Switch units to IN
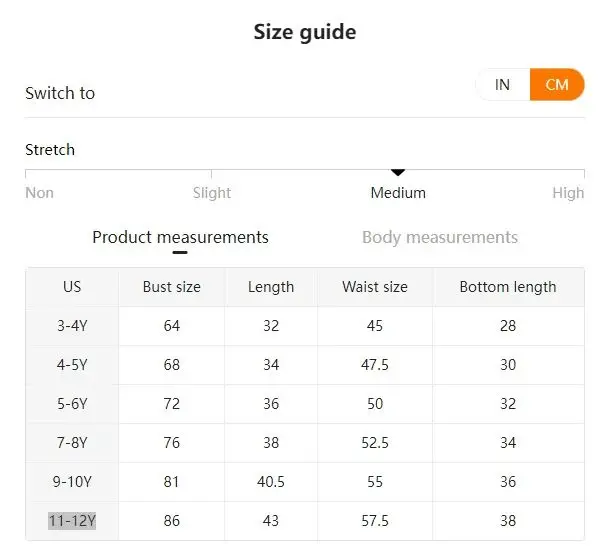 (502, 85)
